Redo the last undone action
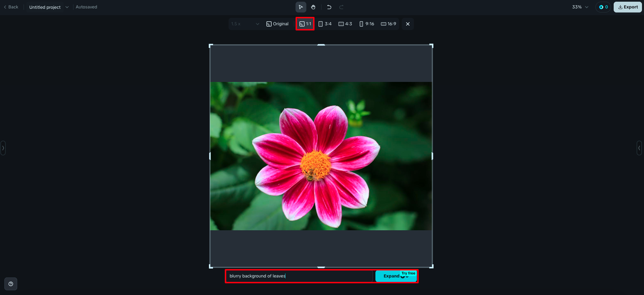Screen dimensions: 644x295 click(x=341, y=7)
